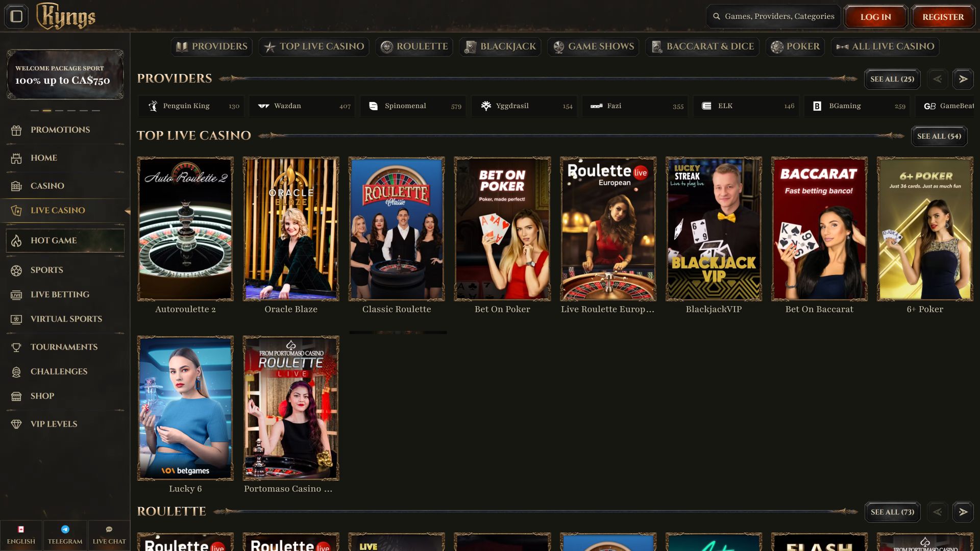
Task: Open the Bet On Baccarat thumbnail
Action: click(x=819, y=229)
